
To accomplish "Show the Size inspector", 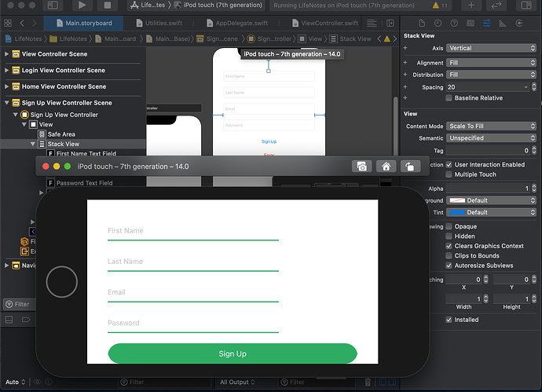I will pos(503,23).
